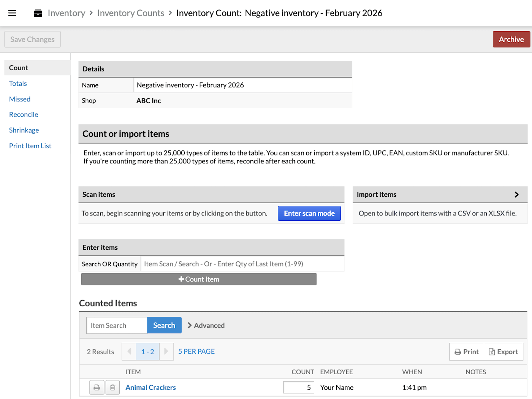Export the counted items list
This screenshot has width=532, height=399.
pos(503,351)
